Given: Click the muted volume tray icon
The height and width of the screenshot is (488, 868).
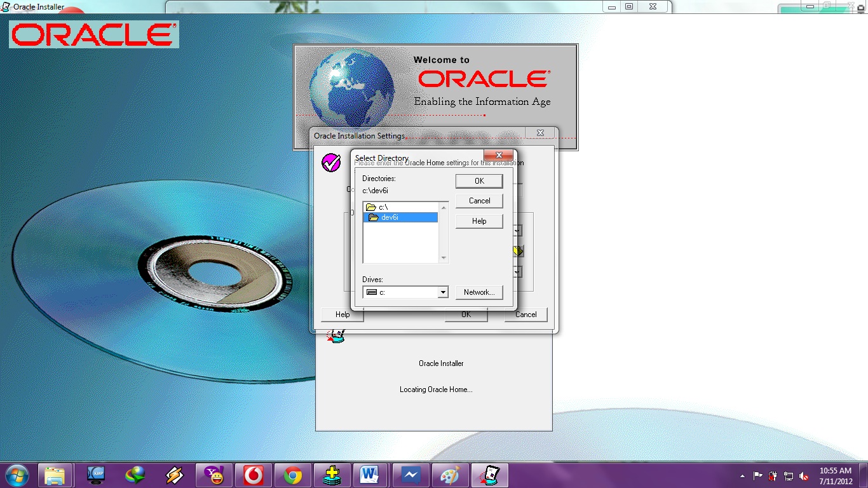Looking at the screenshot, I should 804,476.
